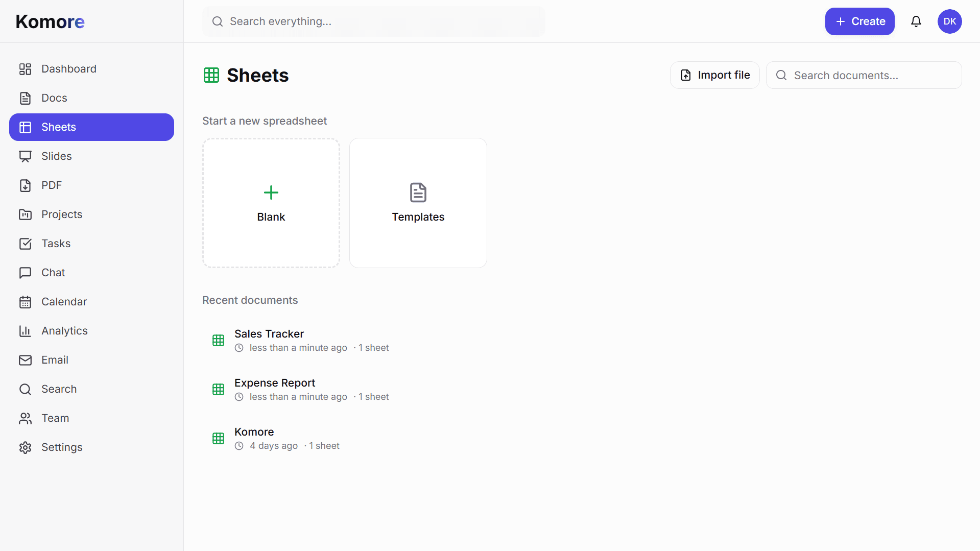Open the Dashboard sidebar icon
Image resolution: width=980 pixels, height=551 pixels.
tap(26, 68)
